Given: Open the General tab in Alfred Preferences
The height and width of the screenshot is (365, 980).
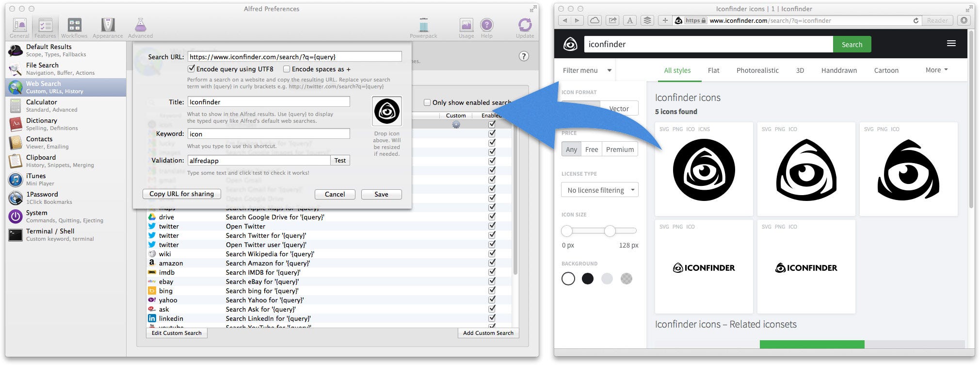Looking at the screenshot, I should 19,28.
